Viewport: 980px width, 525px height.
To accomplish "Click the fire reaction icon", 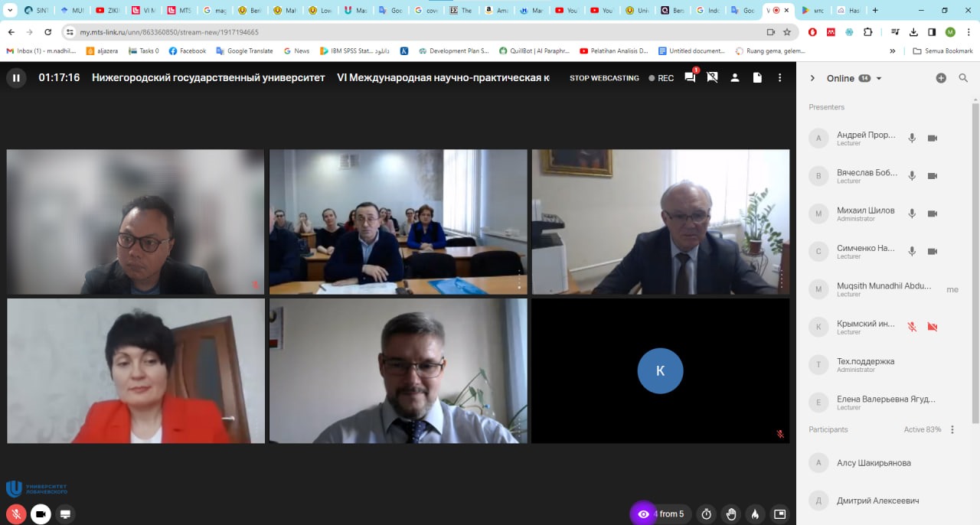I will tap(755, 514).
